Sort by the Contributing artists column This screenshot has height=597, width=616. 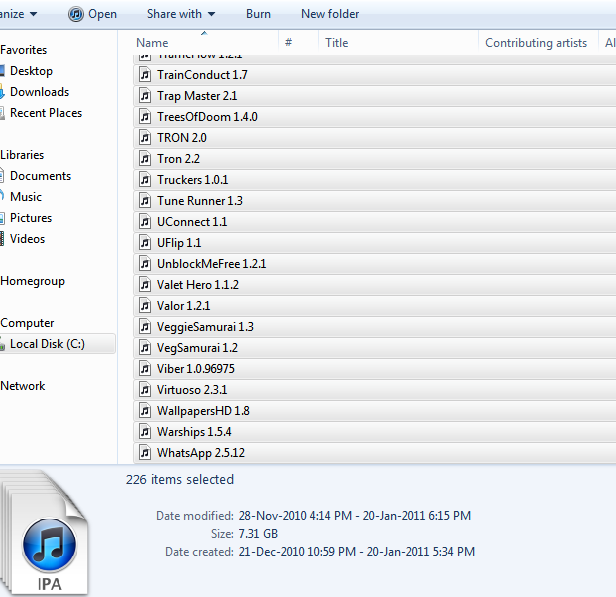pos(536,42)
